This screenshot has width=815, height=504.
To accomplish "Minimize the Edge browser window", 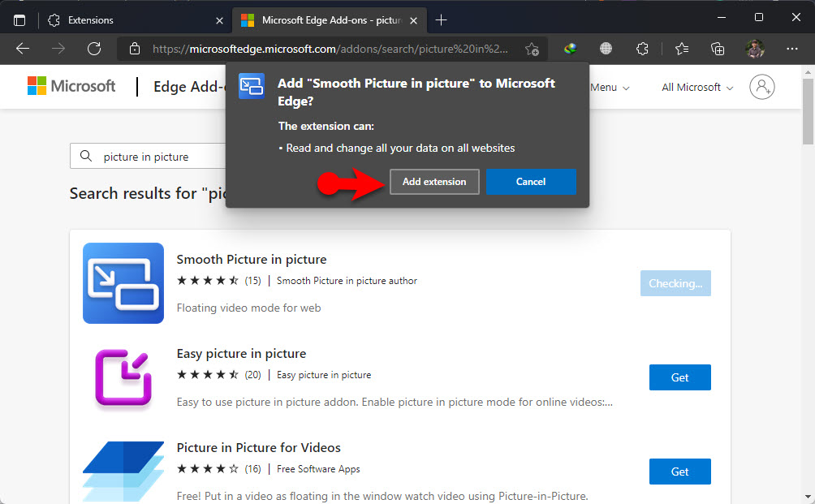I will 722,17.
